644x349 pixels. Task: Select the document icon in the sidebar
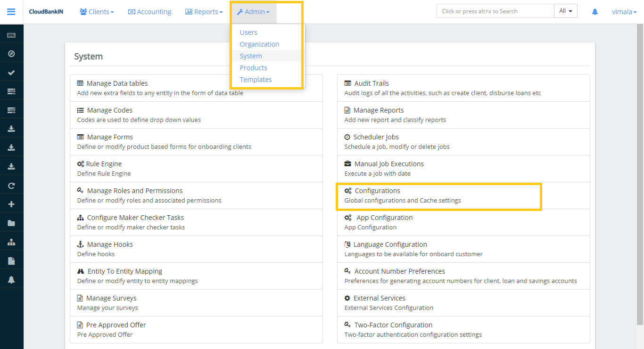tap(11, 260)
